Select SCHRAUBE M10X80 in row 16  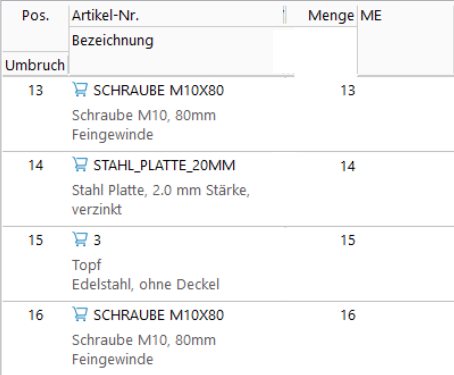158,315
